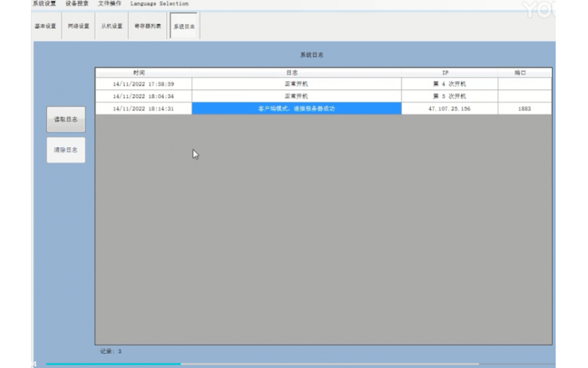Switch to the 基本设置 tab
This screenshot has height=368, width=588.
46,26
